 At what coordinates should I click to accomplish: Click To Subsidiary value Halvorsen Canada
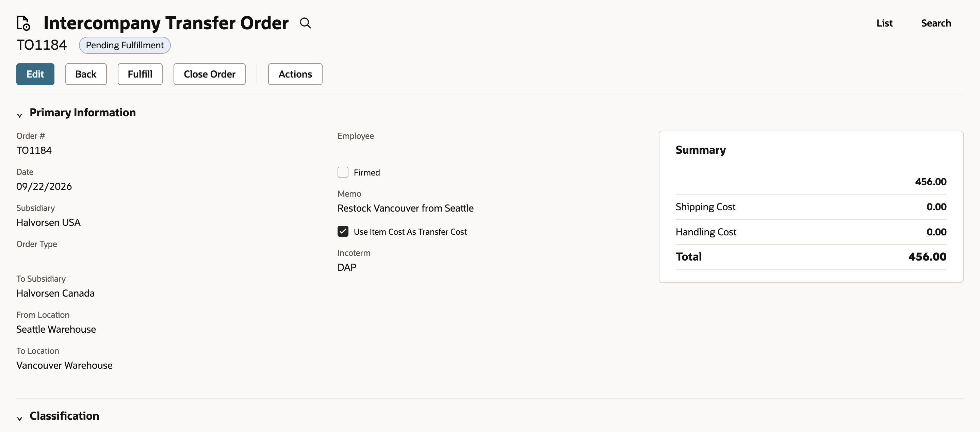tap(55, 293)
